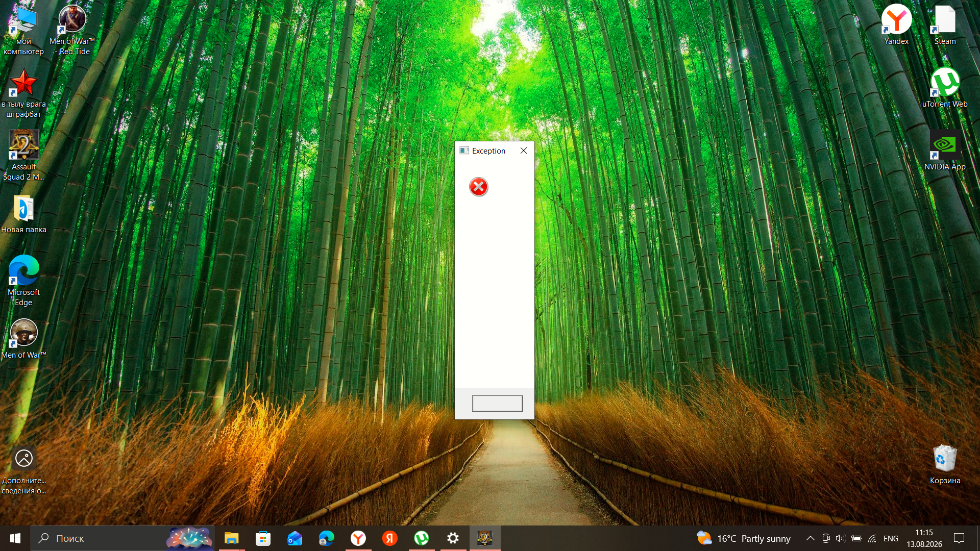Launch the NVIDIA App shortcut
Image resolution: width=980 pixels, height=551 pixels.
pyautogui.click(x=945, y=150)
